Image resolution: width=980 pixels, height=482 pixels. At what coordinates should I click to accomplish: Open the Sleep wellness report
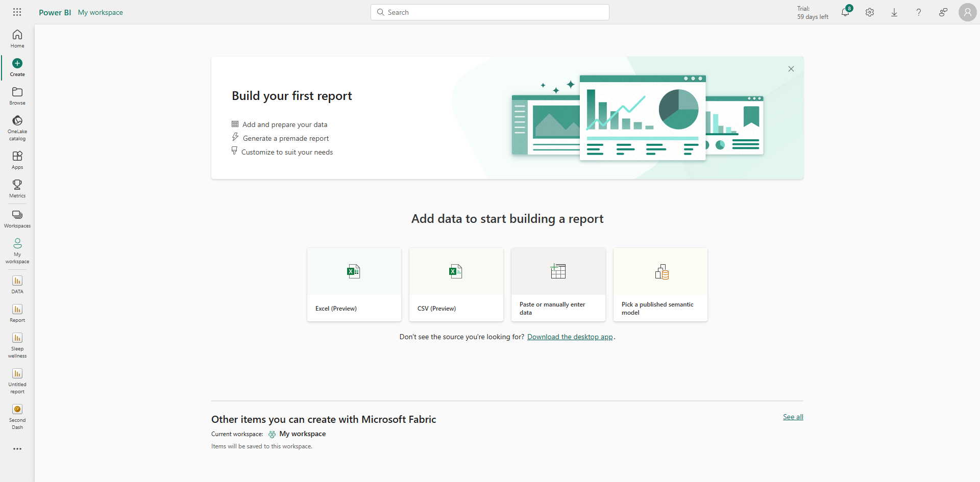[x=17, y=345]
